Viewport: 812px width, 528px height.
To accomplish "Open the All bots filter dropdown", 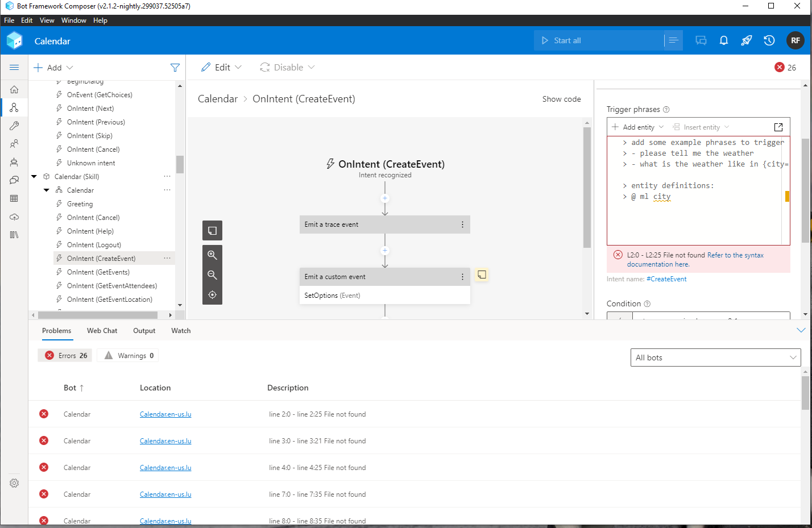I will click(715, 357).
